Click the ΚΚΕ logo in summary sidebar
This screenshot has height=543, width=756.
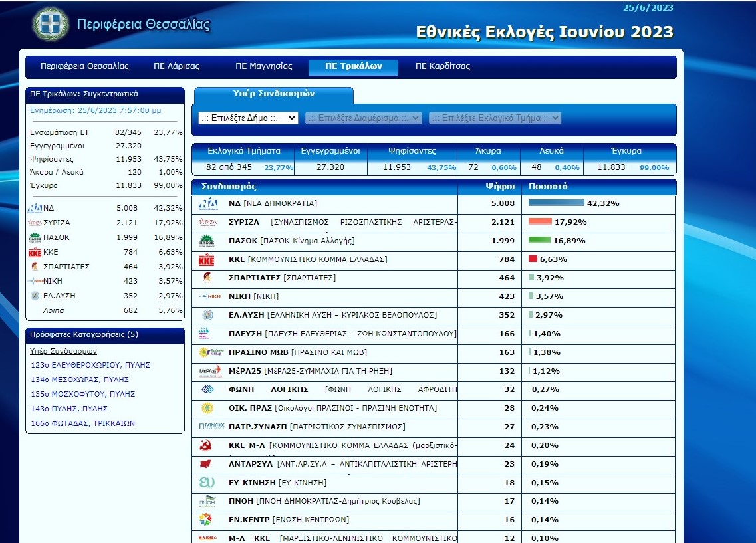(x=35, y=252)
